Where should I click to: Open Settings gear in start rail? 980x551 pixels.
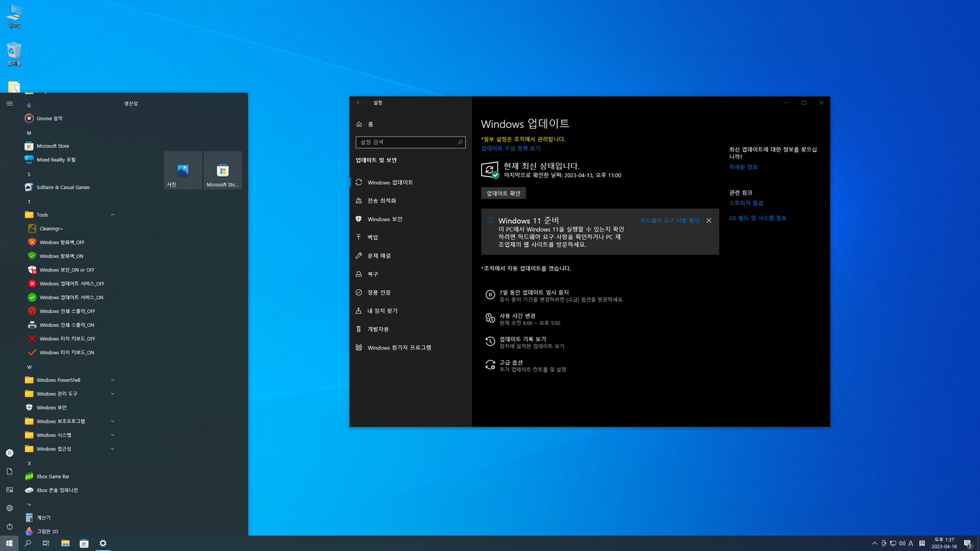pos(9,508)
